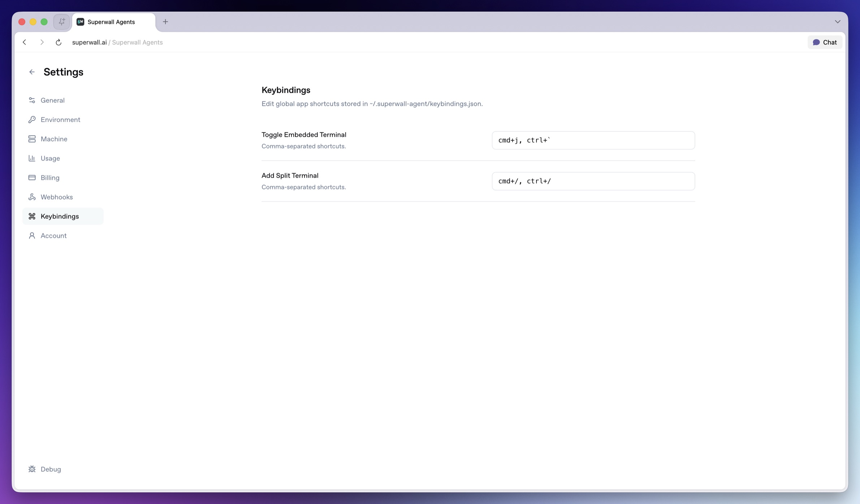Open Account settings
Image resolution: width=860 pixels, height=504 pixels.
[63, 235]
